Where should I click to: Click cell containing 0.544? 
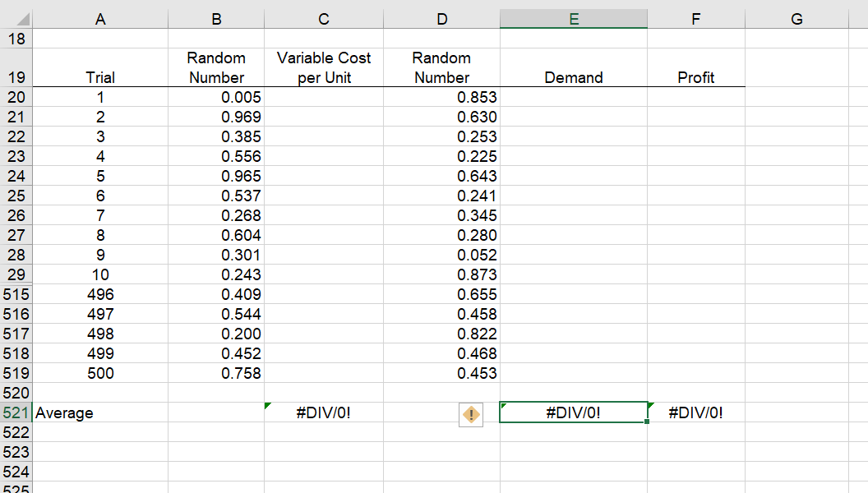coord(216,314)
